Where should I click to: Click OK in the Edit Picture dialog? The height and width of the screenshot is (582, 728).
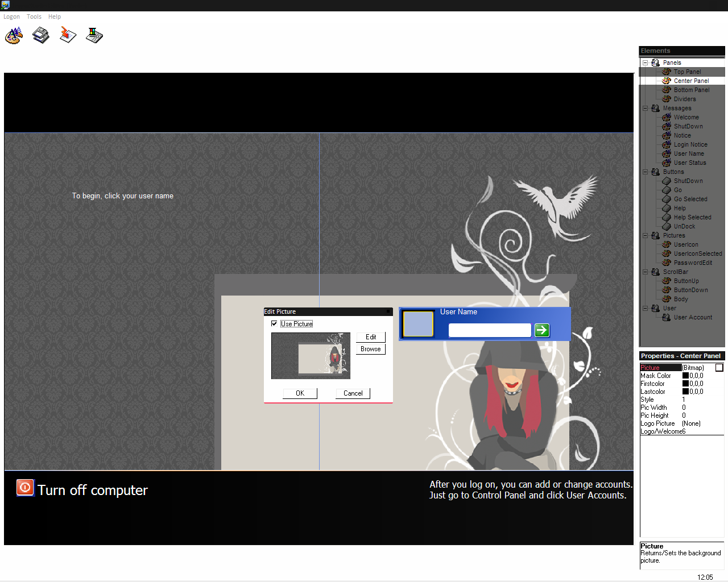(300, 393)
